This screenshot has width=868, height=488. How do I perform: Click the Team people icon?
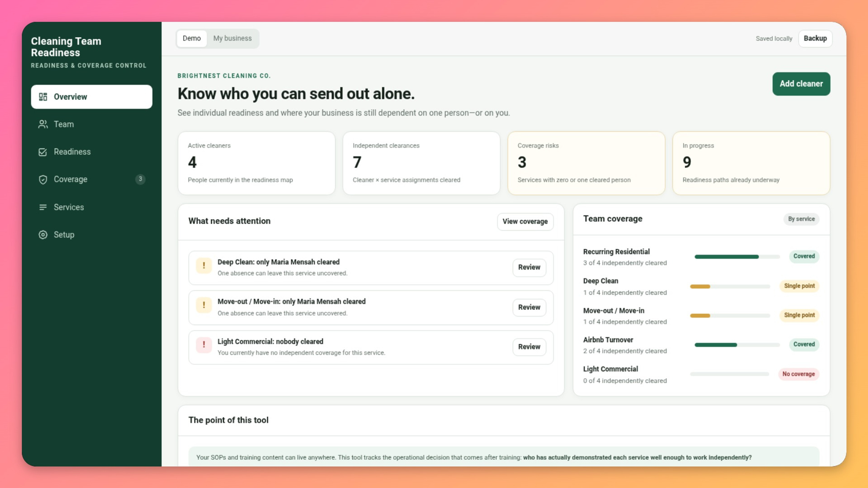tap(43, 124)
